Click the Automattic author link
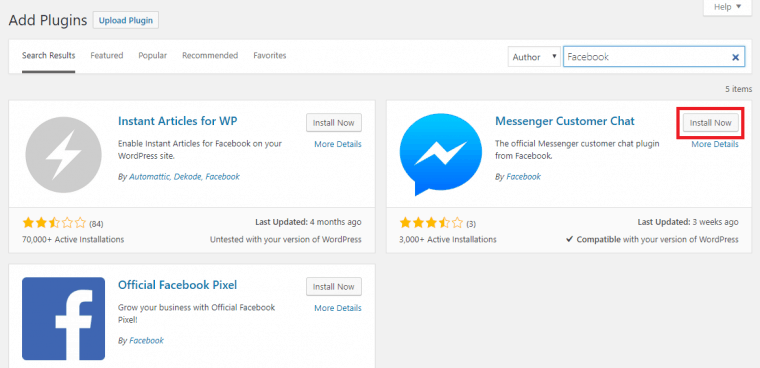This screenshot has width=760, height=368. coord(149,177)
